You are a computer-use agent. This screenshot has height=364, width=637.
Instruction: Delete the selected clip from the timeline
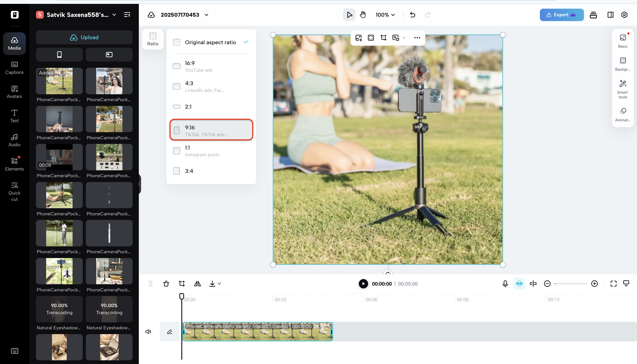[x=166, y=283]
